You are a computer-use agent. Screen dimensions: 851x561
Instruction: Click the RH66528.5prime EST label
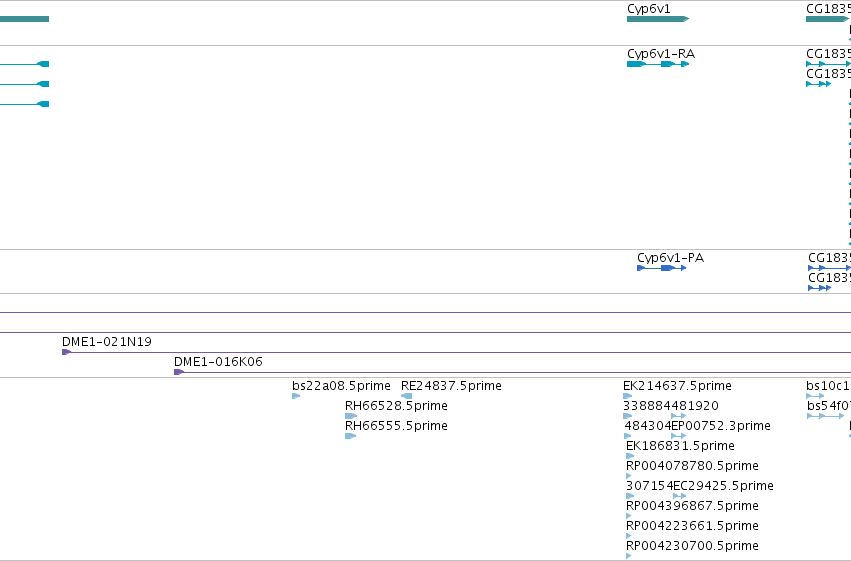click(396, 406)
